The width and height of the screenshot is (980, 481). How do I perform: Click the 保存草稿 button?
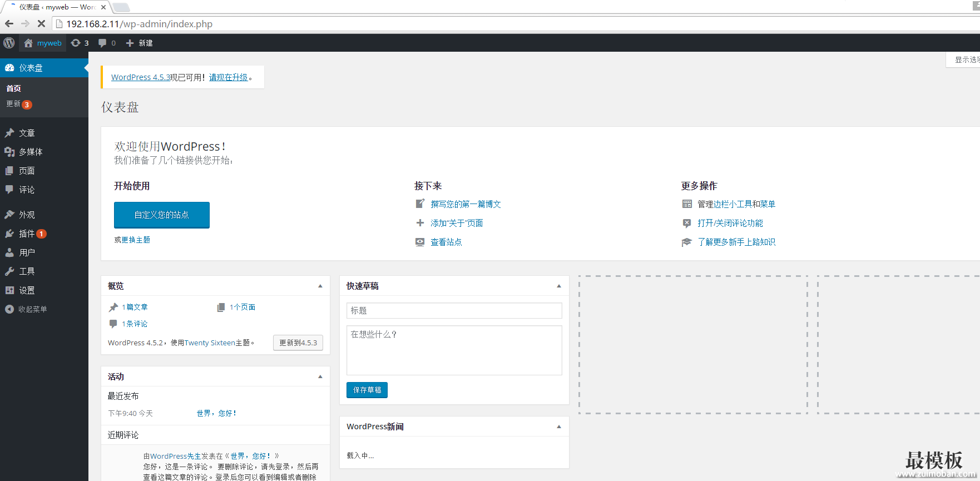367,390
